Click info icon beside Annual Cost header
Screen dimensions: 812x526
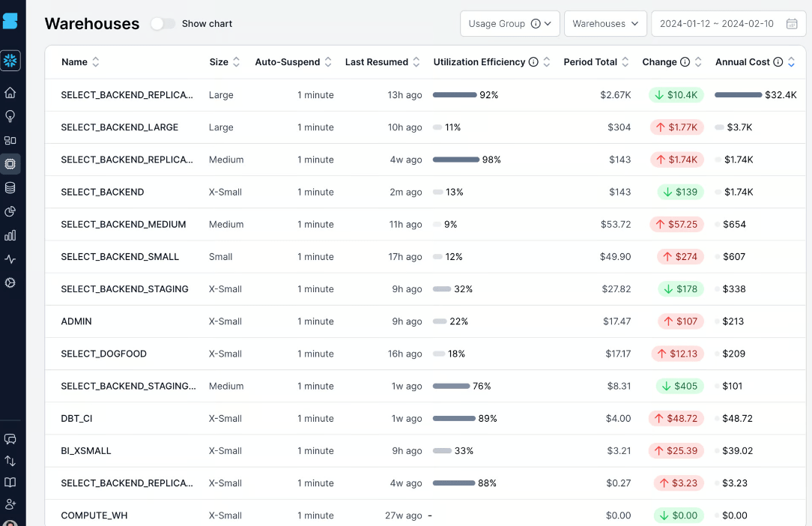pos(778,62)
